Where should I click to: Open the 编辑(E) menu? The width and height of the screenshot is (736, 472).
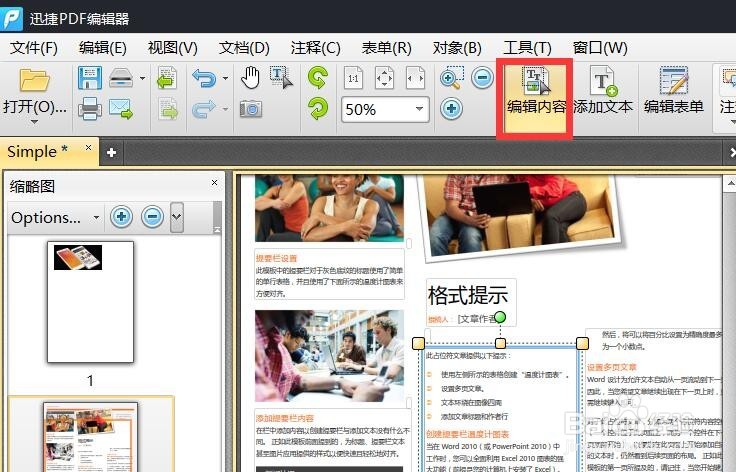tap(102, 47)
